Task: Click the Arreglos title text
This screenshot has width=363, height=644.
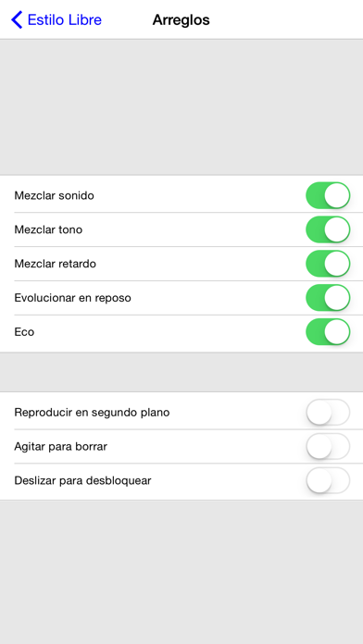Action: pos(181,19)
